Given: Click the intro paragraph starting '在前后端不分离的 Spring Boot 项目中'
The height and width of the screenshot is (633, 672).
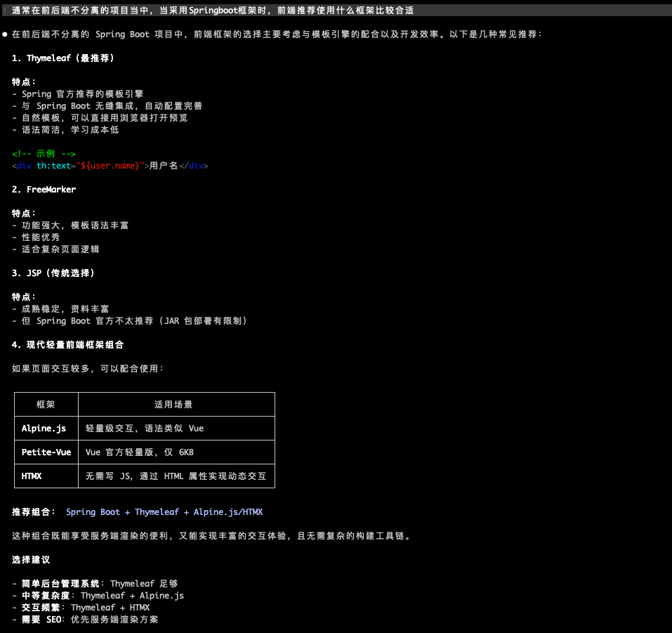Looking at the screenshot, I should tap(277, 34).
